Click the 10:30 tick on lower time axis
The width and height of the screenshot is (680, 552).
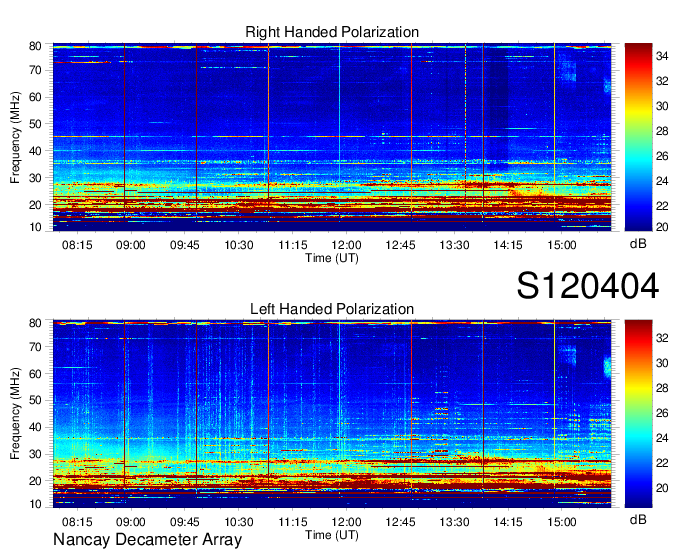pos(239,522)
